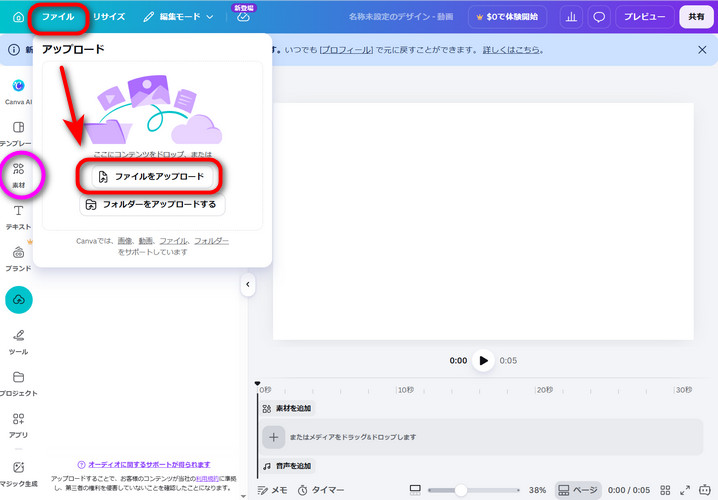Image resolution: width=718 pixels, height=500 pixels.
Task: Open the ファイル supported formats link
Action: (173, 241)
